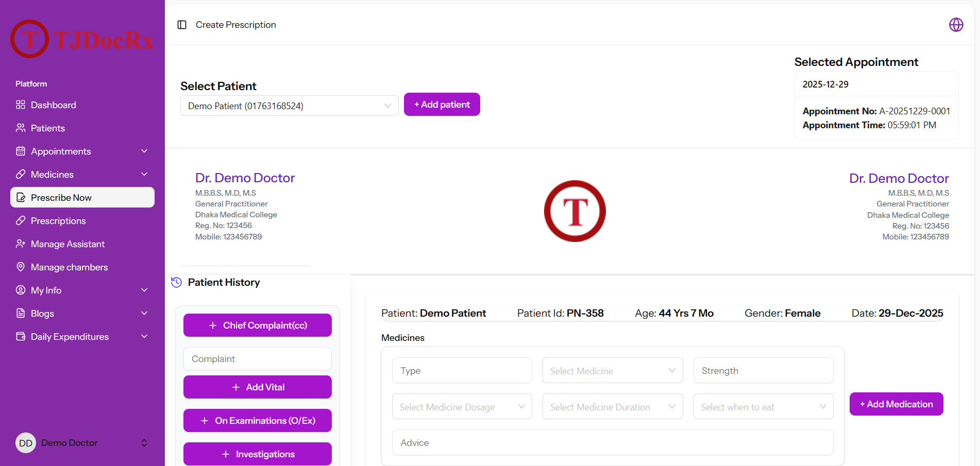Screen dimensions: 980x466
Task: Open Prescribe Now menu item
Action: click(x=82, y=197)
